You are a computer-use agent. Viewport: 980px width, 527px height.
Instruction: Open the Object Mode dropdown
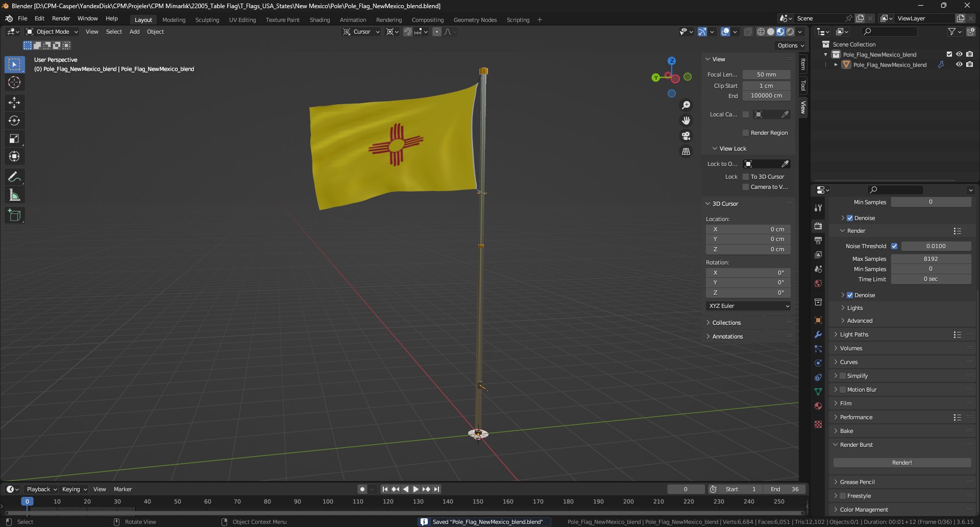[x=52, y=32]
